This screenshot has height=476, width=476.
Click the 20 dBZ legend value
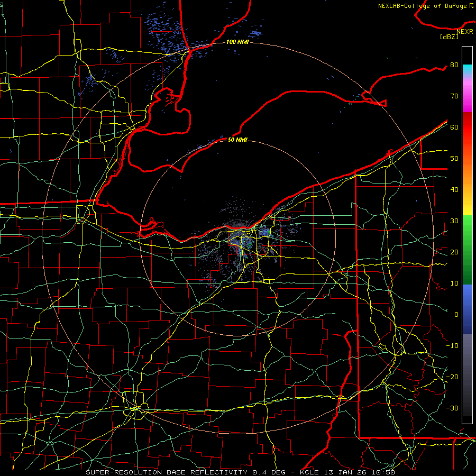pyautogui.click(x=454, y=252)
